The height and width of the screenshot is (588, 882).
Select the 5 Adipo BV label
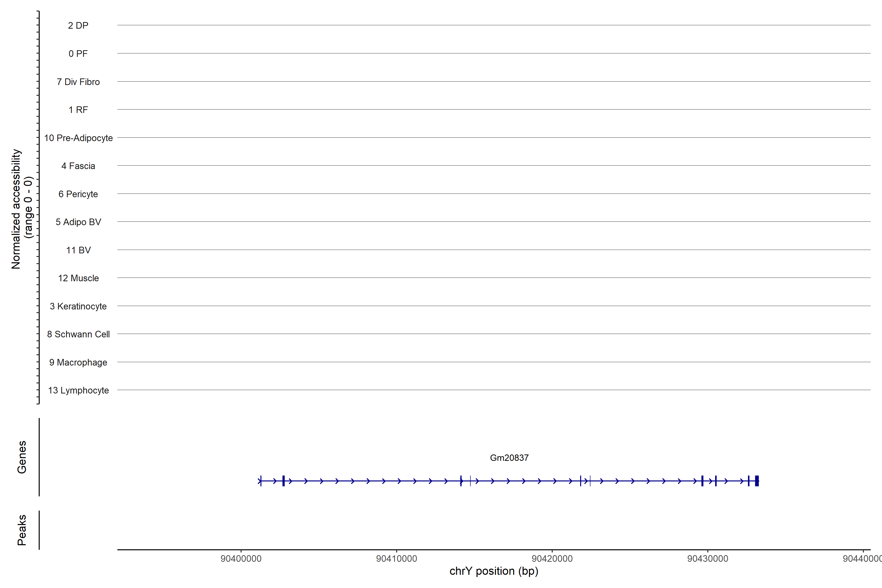click(x=78, y=222)
